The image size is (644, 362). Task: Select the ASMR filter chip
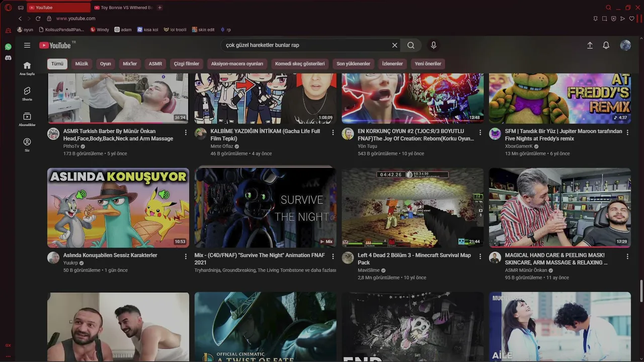tap(155, 64)
